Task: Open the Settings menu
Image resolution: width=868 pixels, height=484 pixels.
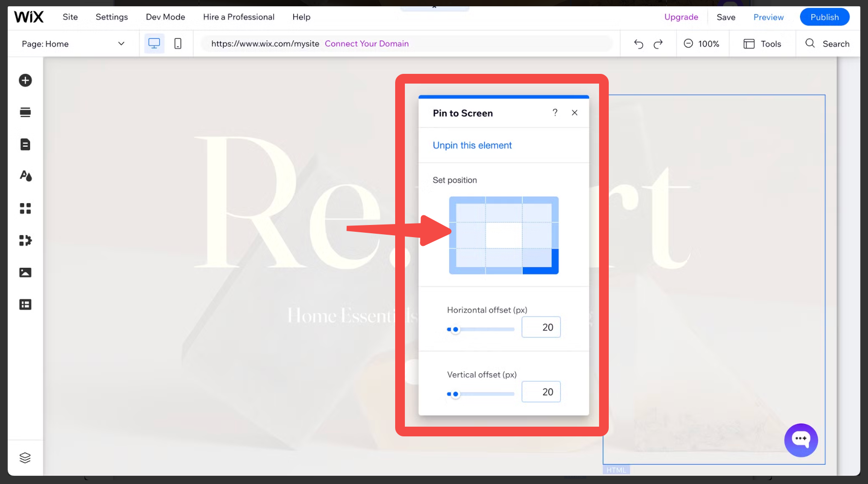Action: pyautogui.click(x=112, y=17)
